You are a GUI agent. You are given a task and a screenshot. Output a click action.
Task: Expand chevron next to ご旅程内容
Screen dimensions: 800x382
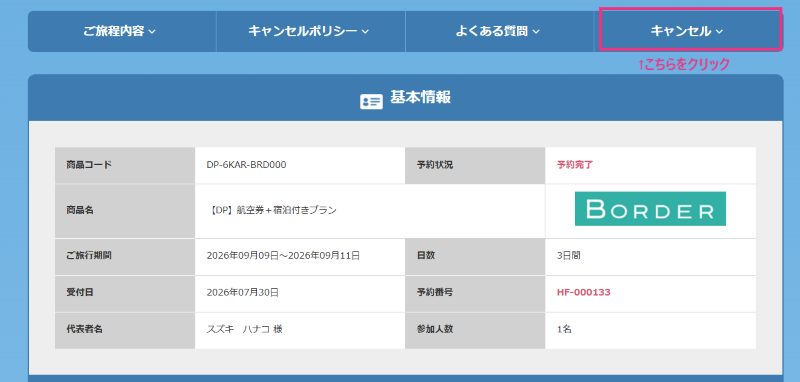(152, 32)
